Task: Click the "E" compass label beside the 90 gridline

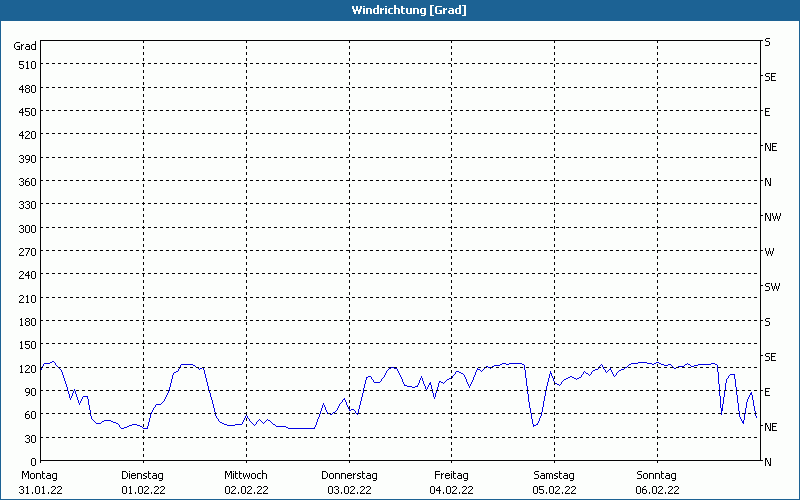Action: pyautogui.click(x=767, y=392)
